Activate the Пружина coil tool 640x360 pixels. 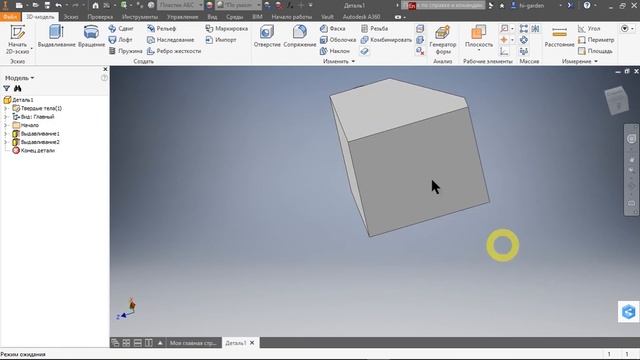126,51
